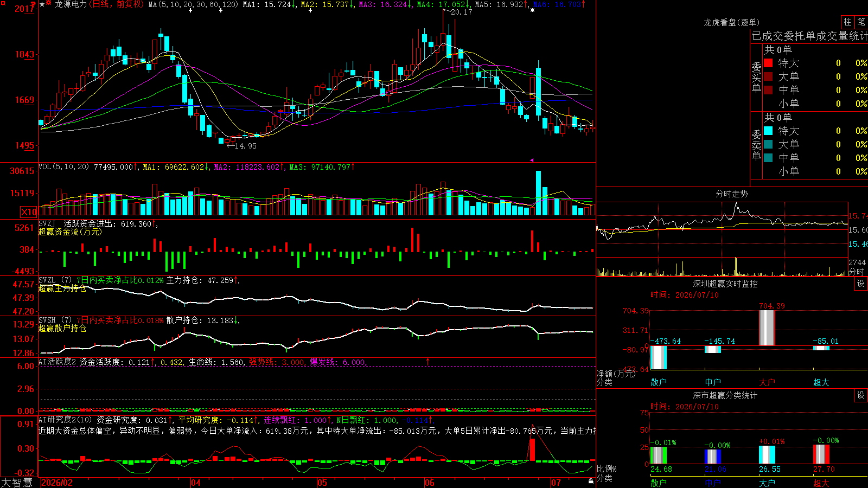Click the 大智慧 logo at bottom-left

click(17, 483)
